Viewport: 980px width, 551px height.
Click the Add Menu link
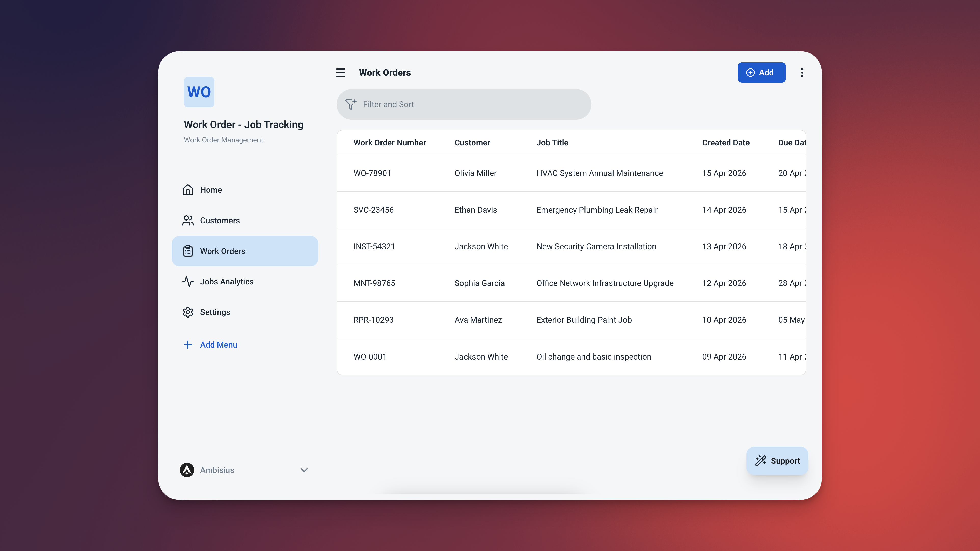218,345
